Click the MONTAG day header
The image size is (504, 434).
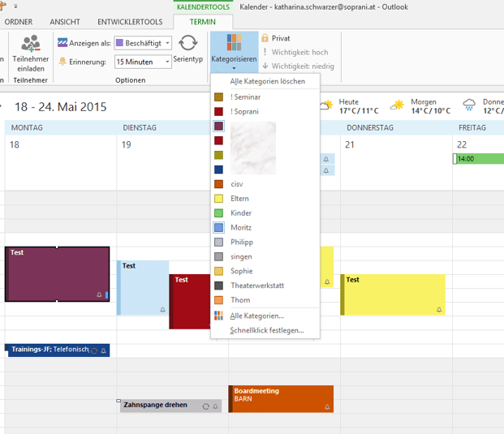point(27,128)
